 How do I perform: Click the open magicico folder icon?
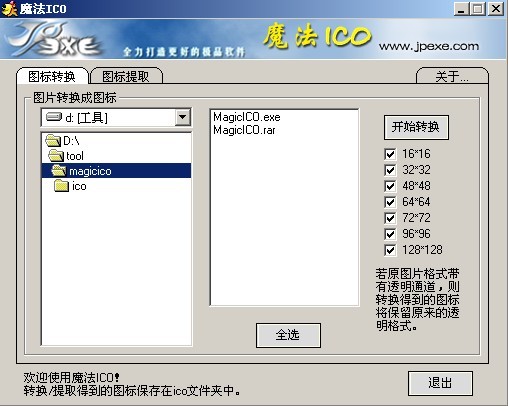59,171
